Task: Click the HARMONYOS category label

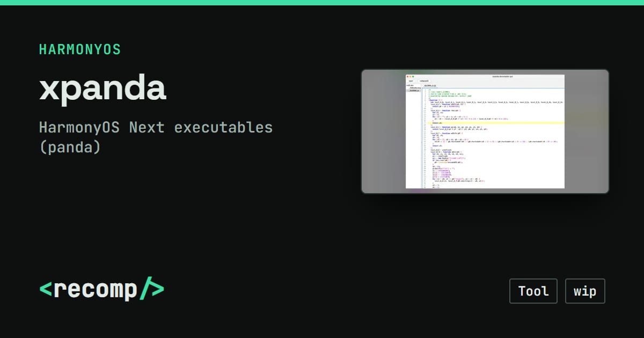Action: click(80, 49)
